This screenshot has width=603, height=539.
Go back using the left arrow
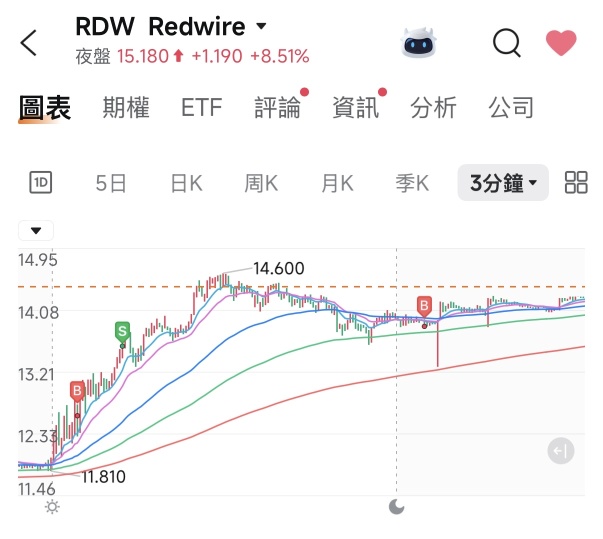(29, 43)
